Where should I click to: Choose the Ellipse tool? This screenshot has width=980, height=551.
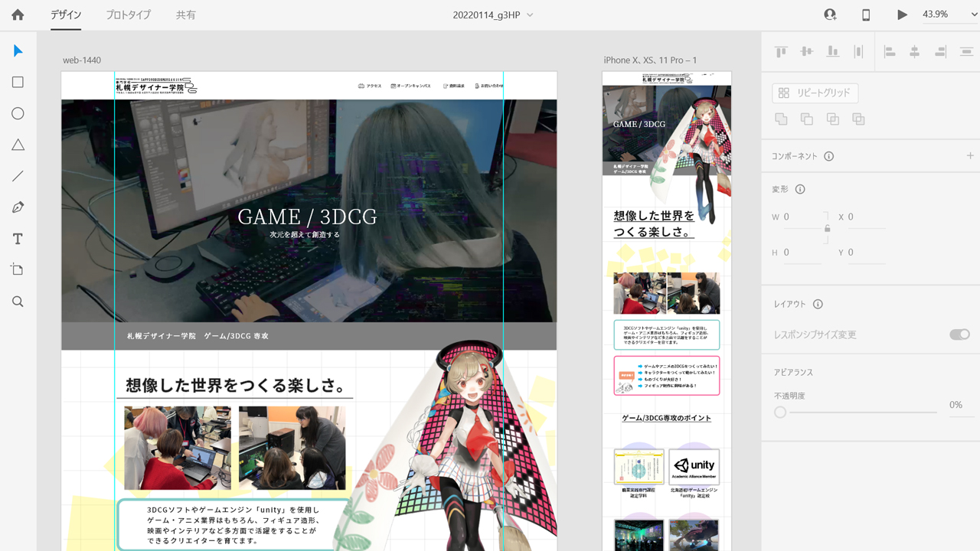tap(18, 114)
